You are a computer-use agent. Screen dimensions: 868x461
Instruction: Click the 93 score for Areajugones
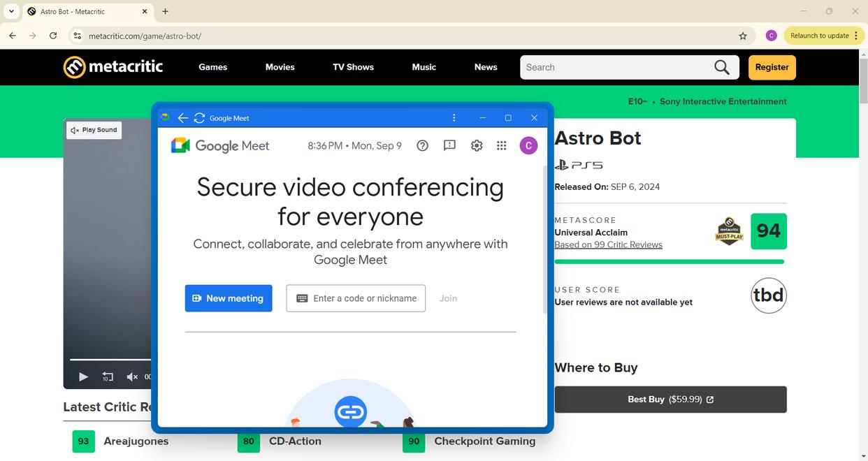point(83,441)
